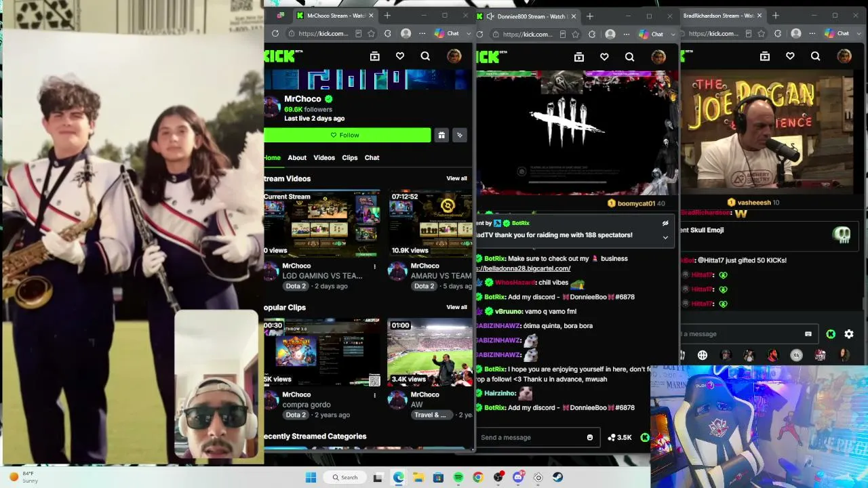Screen dimensions: 868x488
Task: Open Steam from the Windows taskbar
Action: click(557, 477)
